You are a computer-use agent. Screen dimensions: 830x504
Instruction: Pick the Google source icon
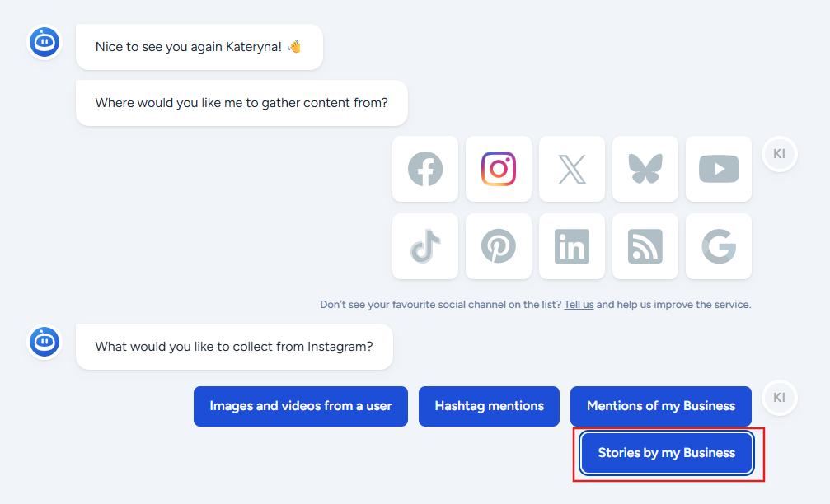pyautogui.click(x=718, y=246)
